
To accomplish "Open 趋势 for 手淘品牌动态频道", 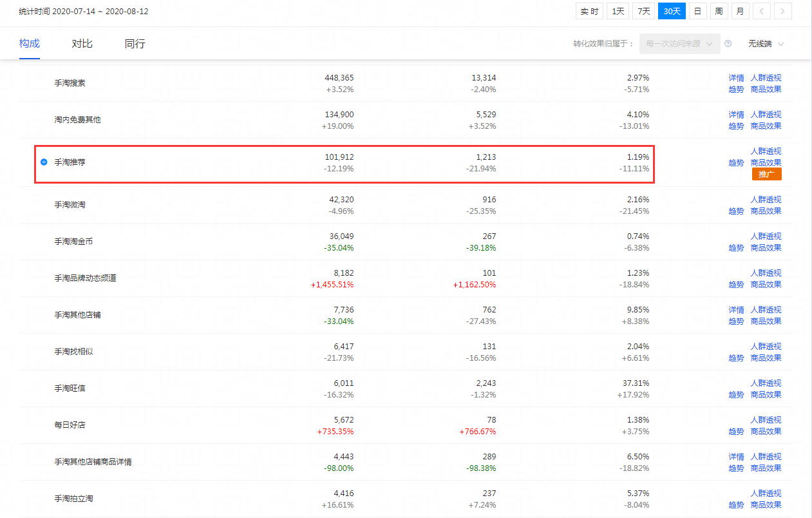I will pyautogui.click(x=736, y=285).
